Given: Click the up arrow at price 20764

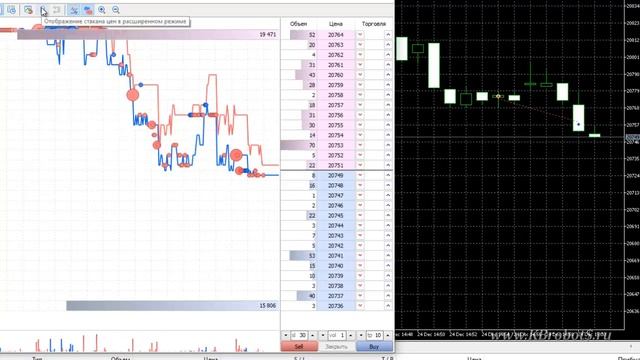Looking at the screenshot, I should click(388, 35).
